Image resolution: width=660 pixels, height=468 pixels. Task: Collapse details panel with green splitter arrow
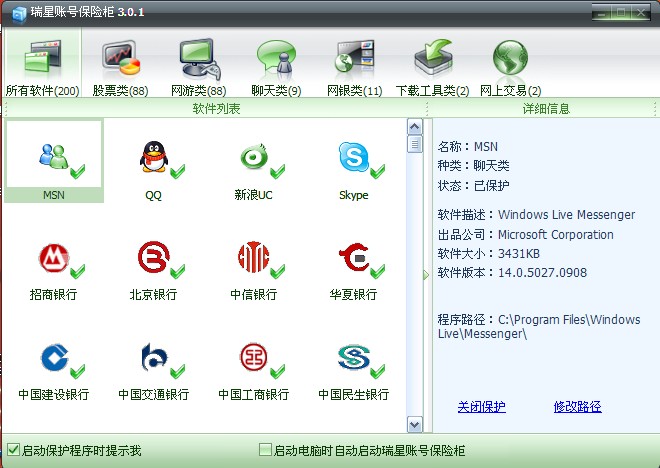click(x=426, y=275)
